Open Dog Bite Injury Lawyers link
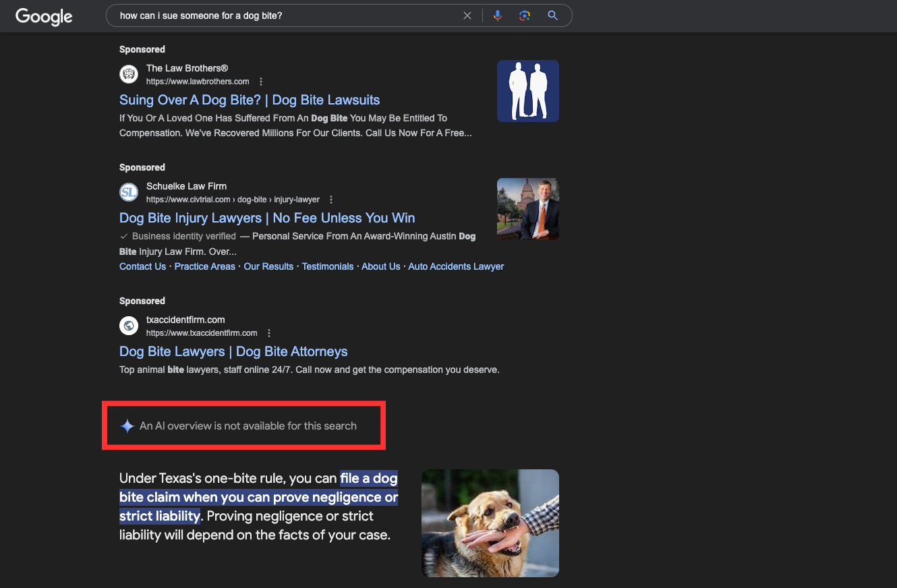Viewport: 897px width, 588px height. (x=267, y=218)
